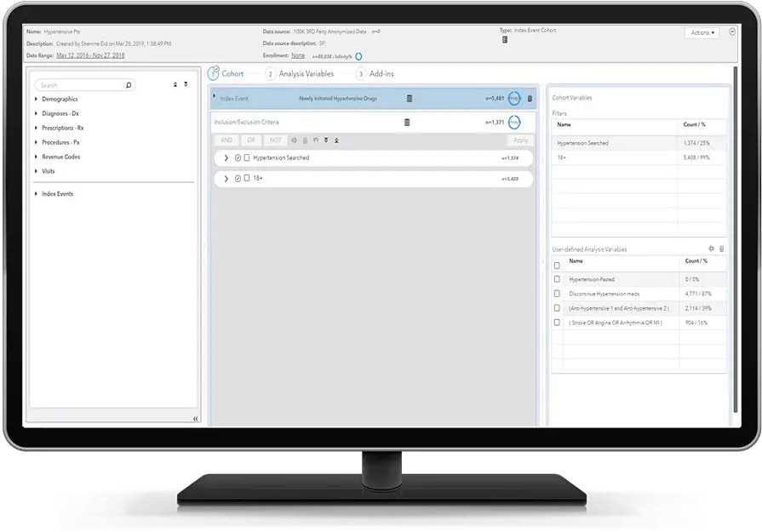The image size is (762, 532).
Task: Check the Discontinue Hypertension meds checkbox
Action: [x=557, y=294]
